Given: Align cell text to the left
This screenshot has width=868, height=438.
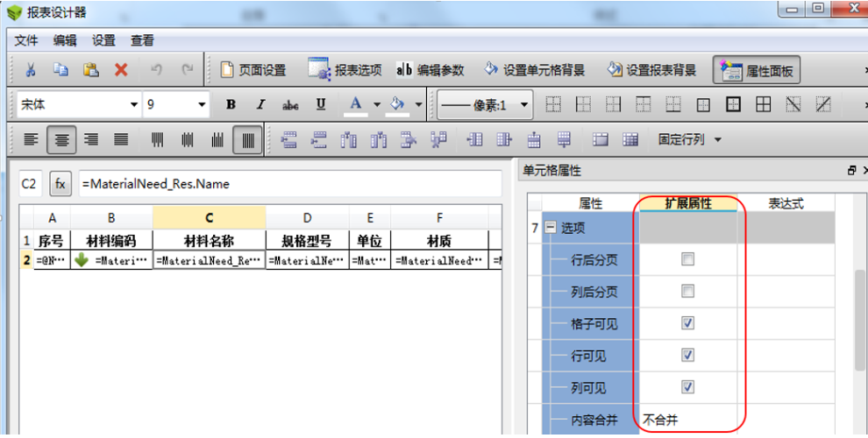Looking at the screenshot, I should pyautogui.click(x=31, y=139).
